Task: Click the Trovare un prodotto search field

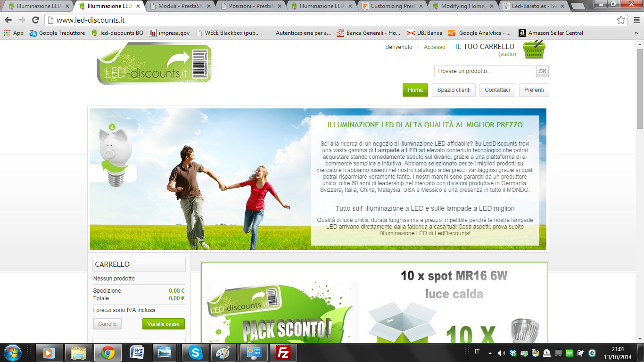Action: click(484, 71)
